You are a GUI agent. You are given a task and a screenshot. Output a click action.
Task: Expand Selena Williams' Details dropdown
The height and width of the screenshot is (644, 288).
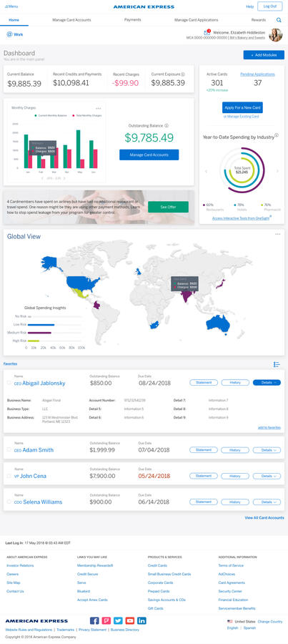pos(267,502)
